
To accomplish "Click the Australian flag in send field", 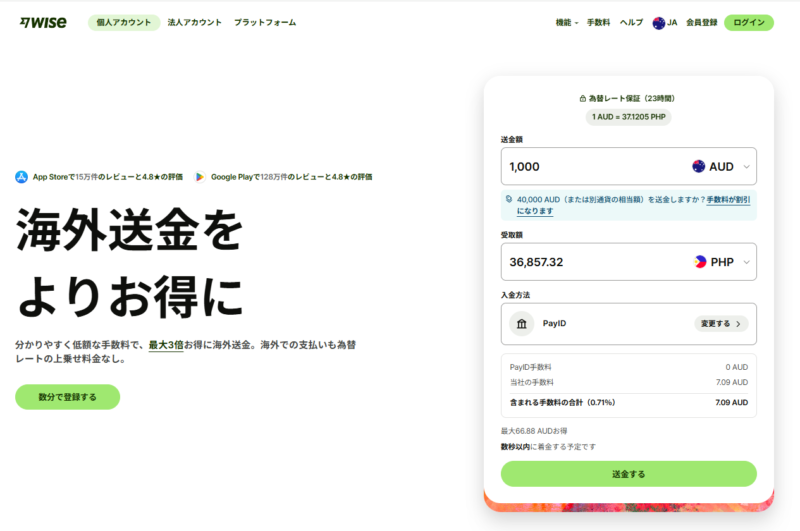I will 698,166.
